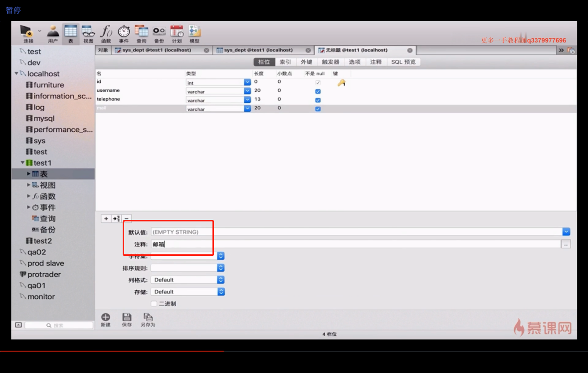
Task: Open the 字符集 charset dropdown
Action: pyautogui.click(x=221, y=256)
